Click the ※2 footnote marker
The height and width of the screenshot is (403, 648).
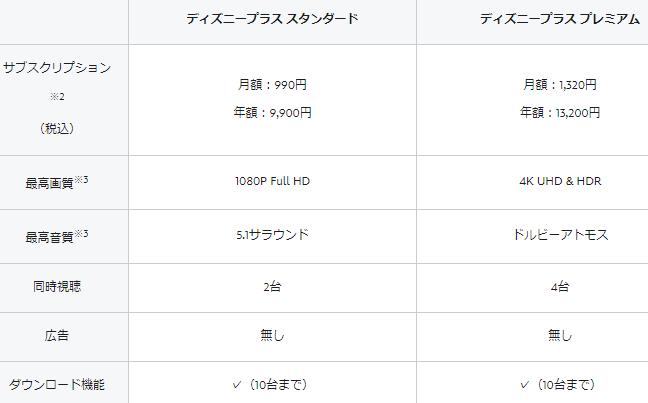coord(57,97)
